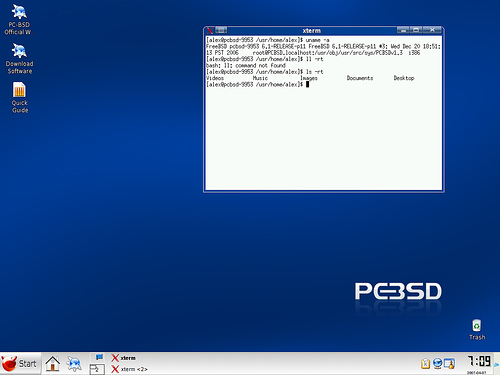The image size is (500, 375).
Task: Maximize the xterm window
Action: (x=416, y=30)
